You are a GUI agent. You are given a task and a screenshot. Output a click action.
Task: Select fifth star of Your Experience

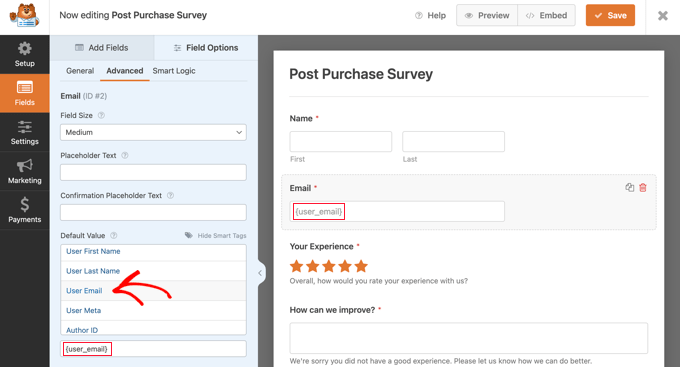click(361, 265)
